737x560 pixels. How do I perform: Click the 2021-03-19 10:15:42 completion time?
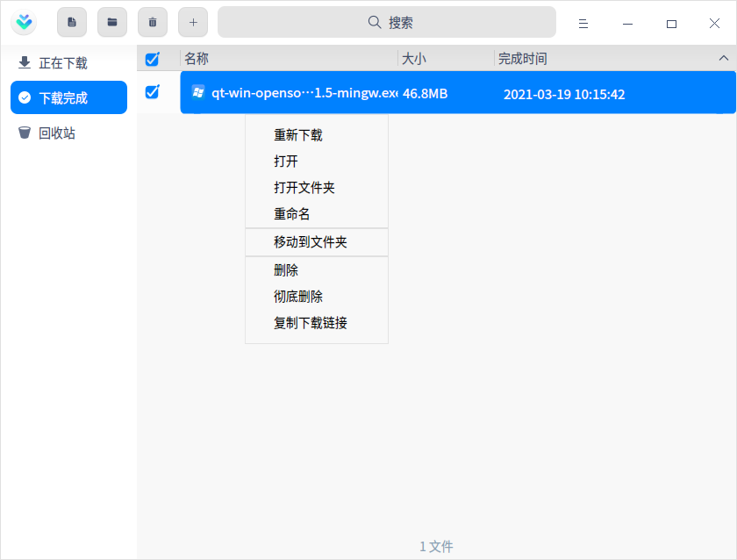564,94
